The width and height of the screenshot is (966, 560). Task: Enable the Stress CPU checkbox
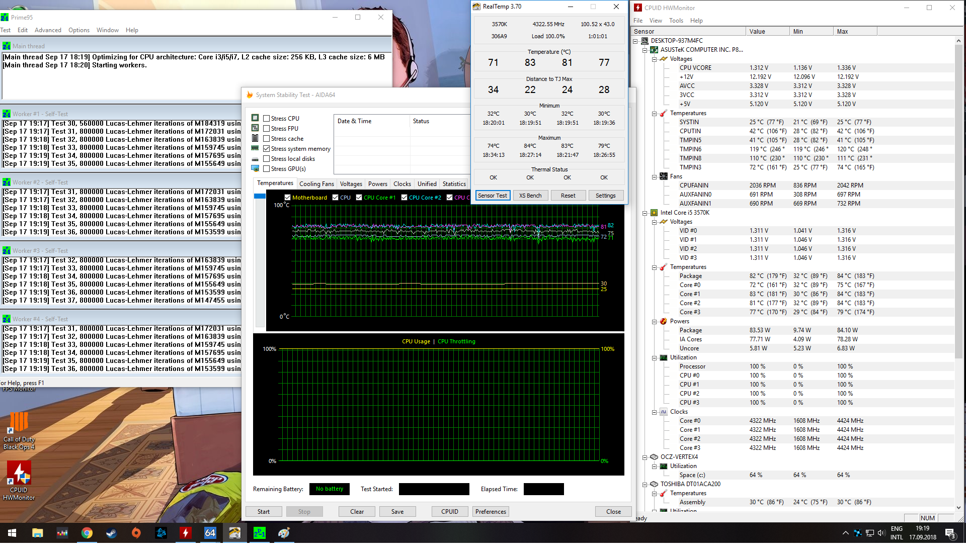pos(267,119)
